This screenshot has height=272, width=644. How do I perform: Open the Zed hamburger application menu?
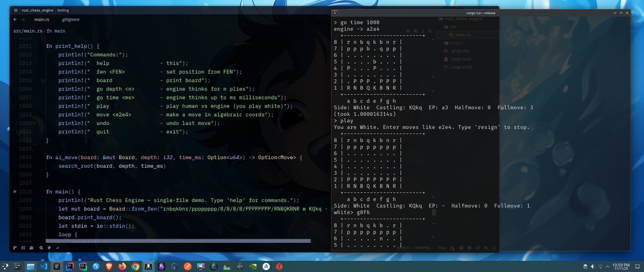pos(16,10)
